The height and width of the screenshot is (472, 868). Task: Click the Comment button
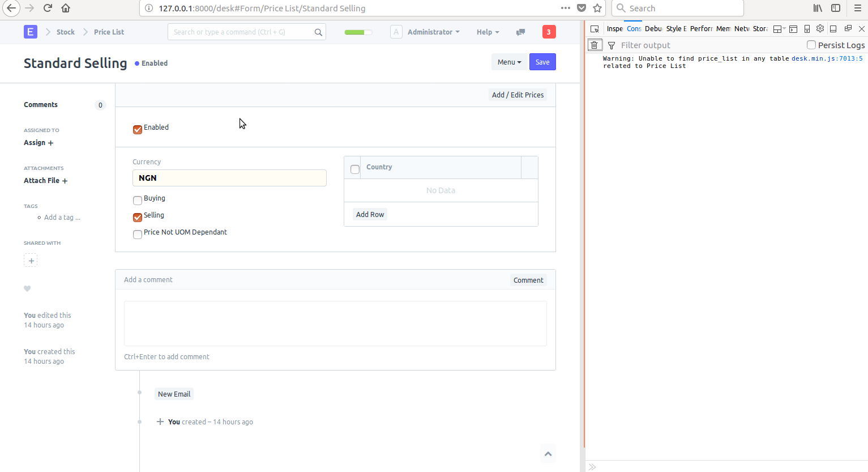(x=528, y=280)
